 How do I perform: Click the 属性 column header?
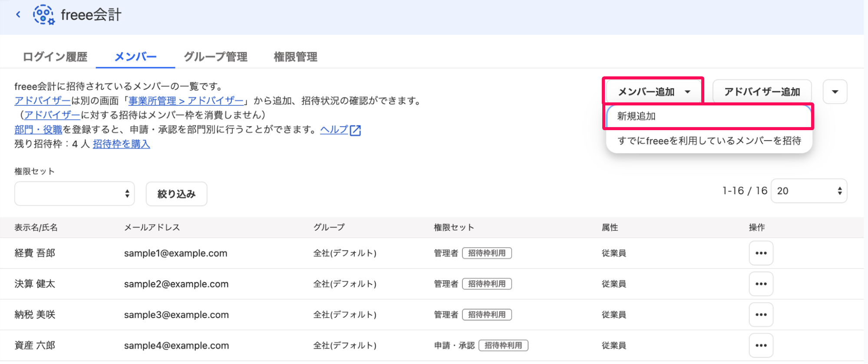[610, 227]
